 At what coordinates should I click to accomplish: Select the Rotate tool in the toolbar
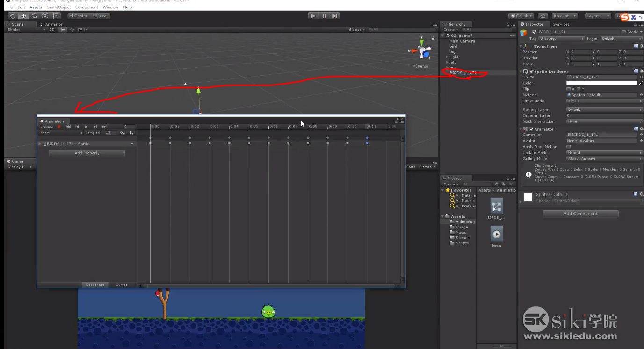click(x=34, y=16)
